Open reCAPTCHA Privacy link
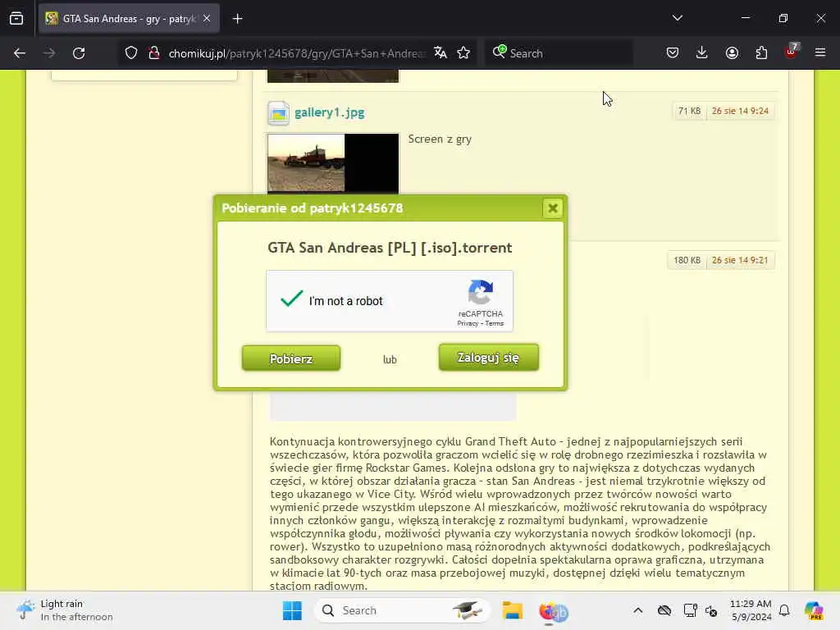This screenshot has height=630, width=840. pos(468,323)
